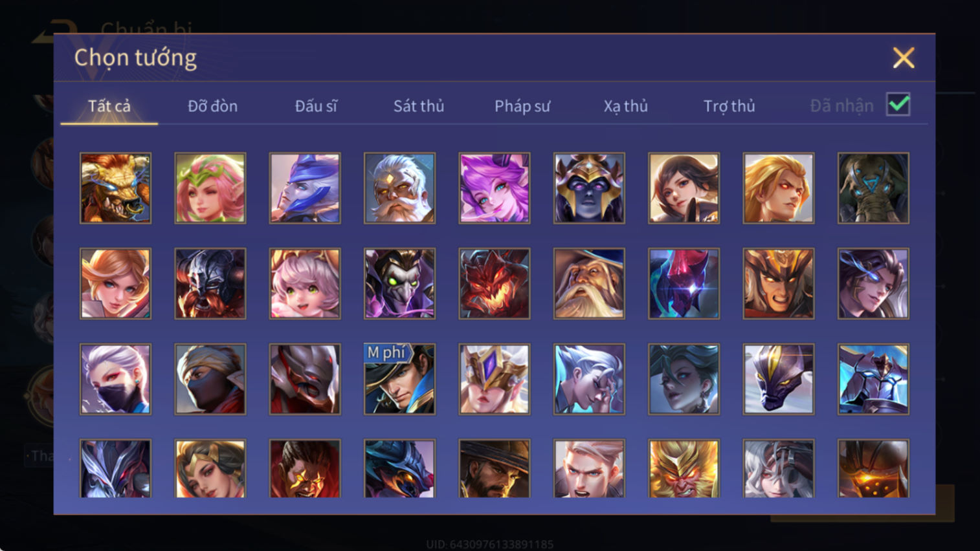The height and width of the screenshot is (551, 980).
Task: Select the golden lion beast hero portrait
Action: (x=115, y=188)
